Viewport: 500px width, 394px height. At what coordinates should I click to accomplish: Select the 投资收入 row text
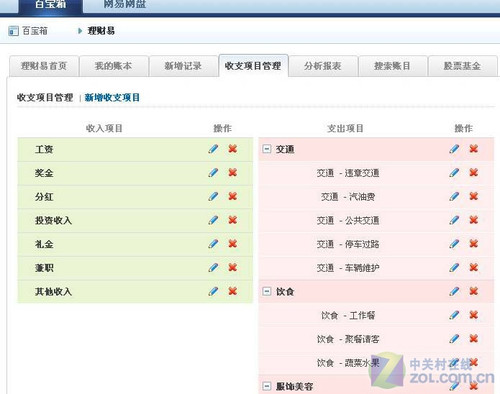(x=53, y=220)
